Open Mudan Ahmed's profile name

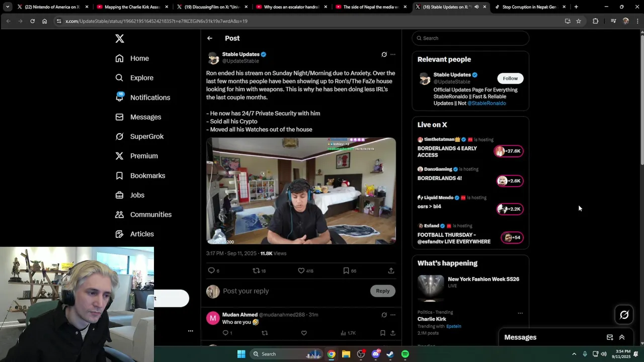(240, 315)
